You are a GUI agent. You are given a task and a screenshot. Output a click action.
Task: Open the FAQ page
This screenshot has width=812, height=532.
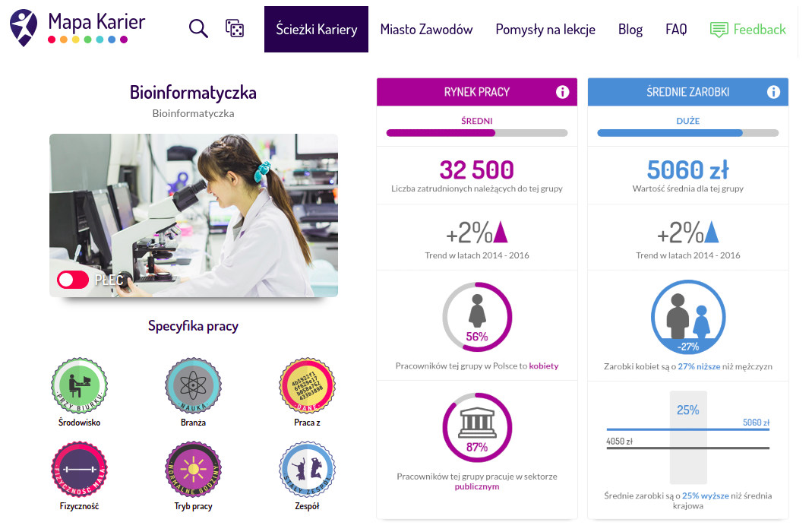pos(676,30)
